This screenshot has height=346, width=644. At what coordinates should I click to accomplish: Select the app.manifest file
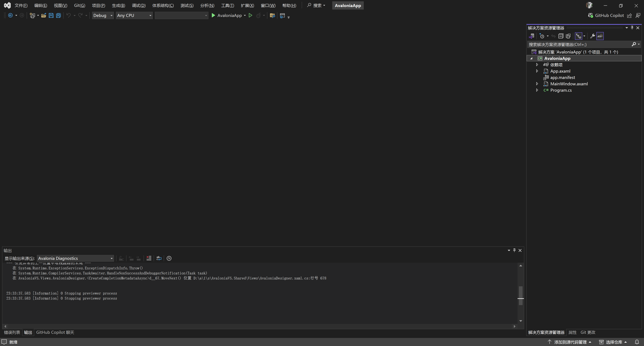point(562,77)
